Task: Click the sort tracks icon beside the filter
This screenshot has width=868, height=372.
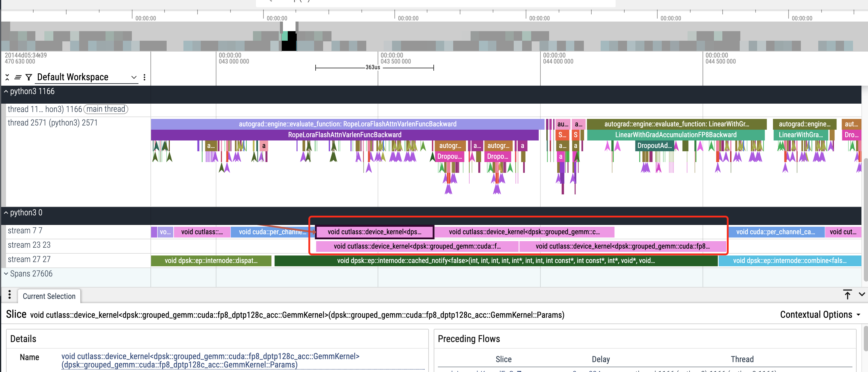Action: coord(18,78)
